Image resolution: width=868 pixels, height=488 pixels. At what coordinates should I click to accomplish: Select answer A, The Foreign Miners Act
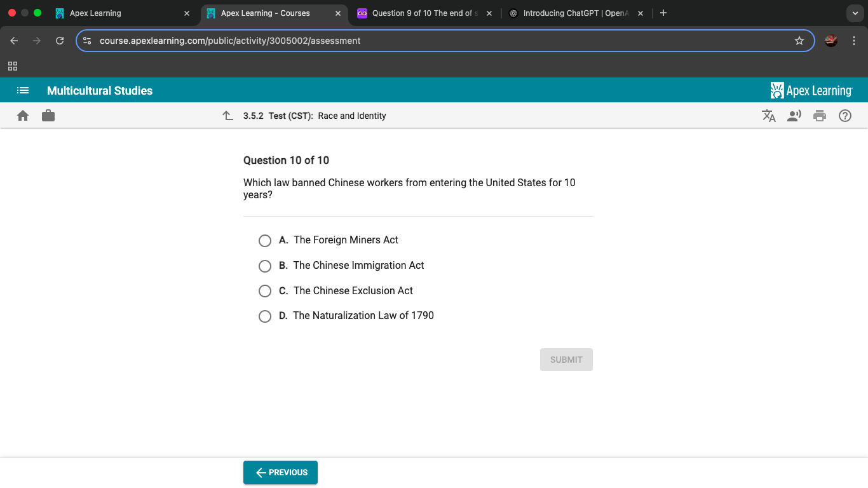tap(265, 241)
